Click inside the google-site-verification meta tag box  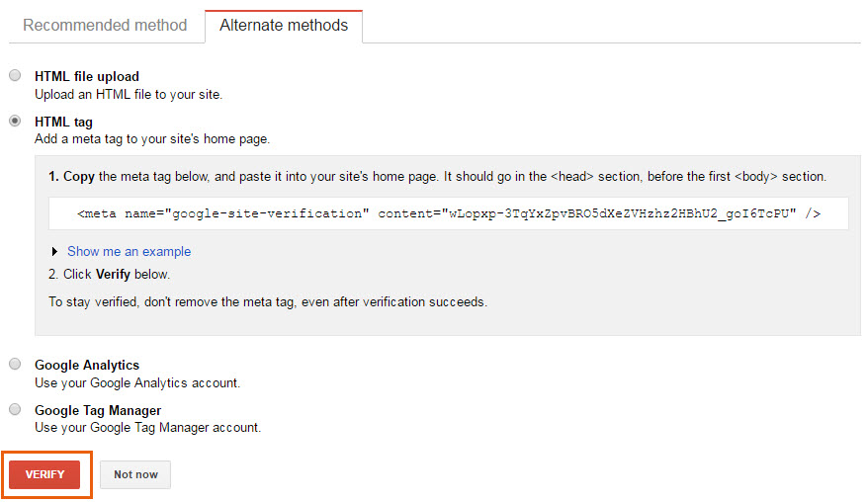click(449, 213)
